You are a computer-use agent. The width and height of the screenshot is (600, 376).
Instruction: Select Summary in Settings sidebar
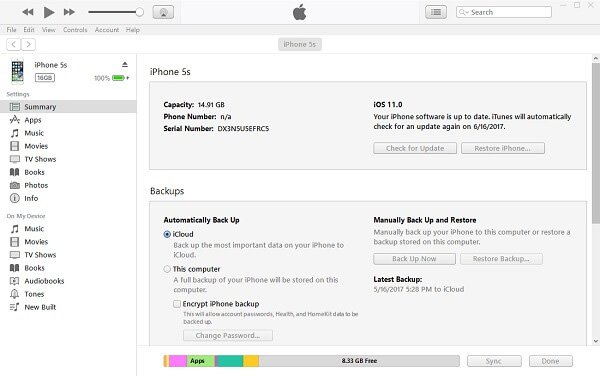68,107
